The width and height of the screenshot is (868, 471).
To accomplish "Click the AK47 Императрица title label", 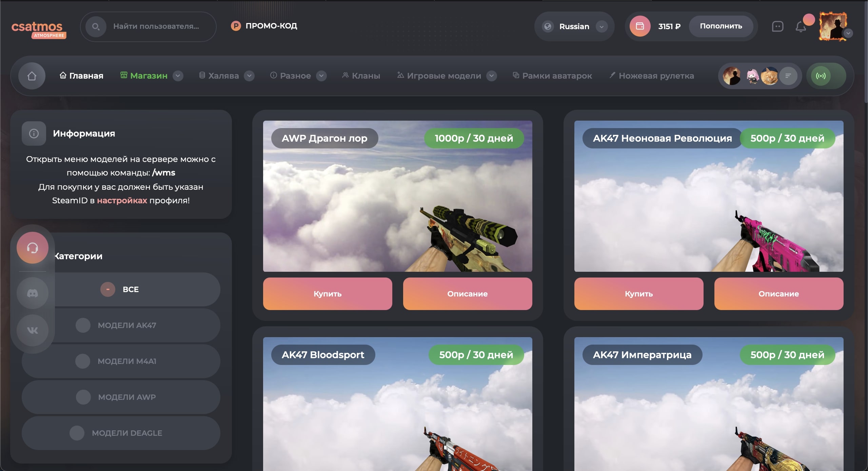I will point(642,355).
